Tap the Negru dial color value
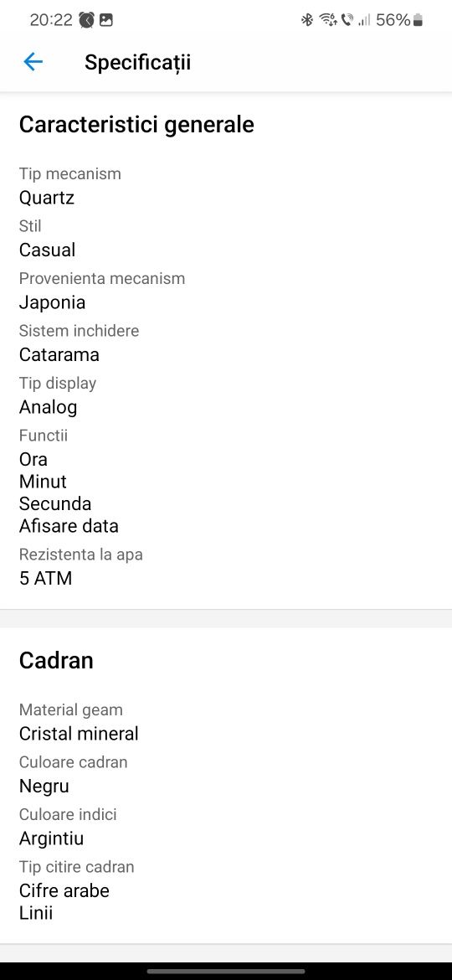Image resolution: width=452 pixels, height=980 pixels. click(44, 787)
